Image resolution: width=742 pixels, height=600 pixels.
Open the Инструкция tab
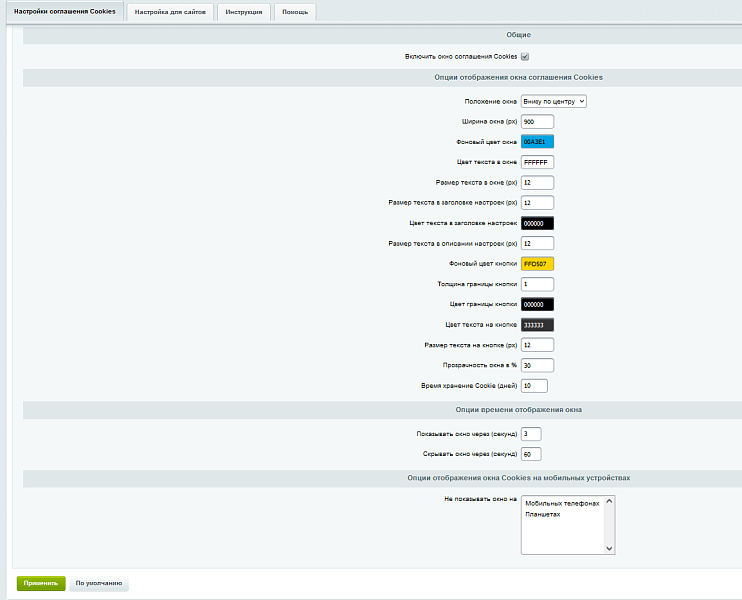(x=244, y=12)
